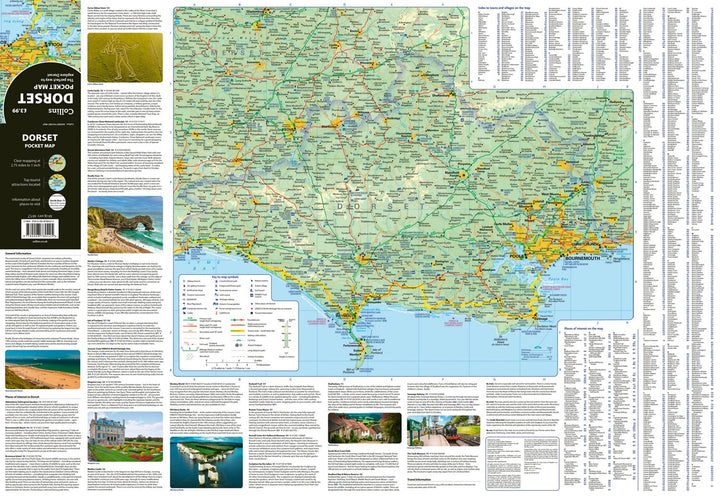The height and width of the screenshot is (497, 720).
Task: Click the steam train station photo
Action: [x=444, y=431]
